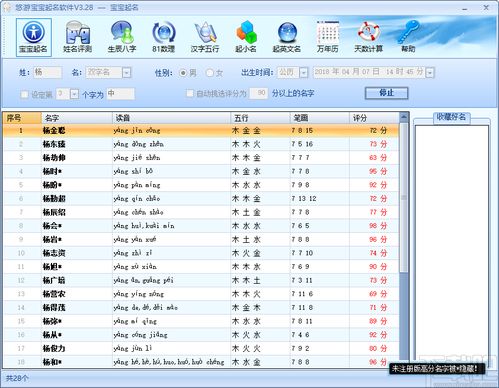The height and width of the screenshot is (388, 499).
Task: Click the 停止 stop button
Action: point(386,93)
